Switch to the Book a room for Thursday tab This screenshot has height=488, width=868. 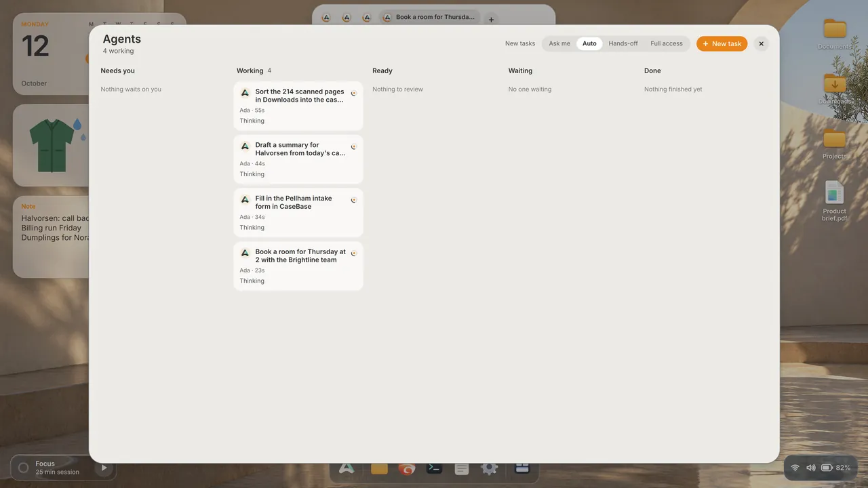pyautogui.click(x=429, y=17)
